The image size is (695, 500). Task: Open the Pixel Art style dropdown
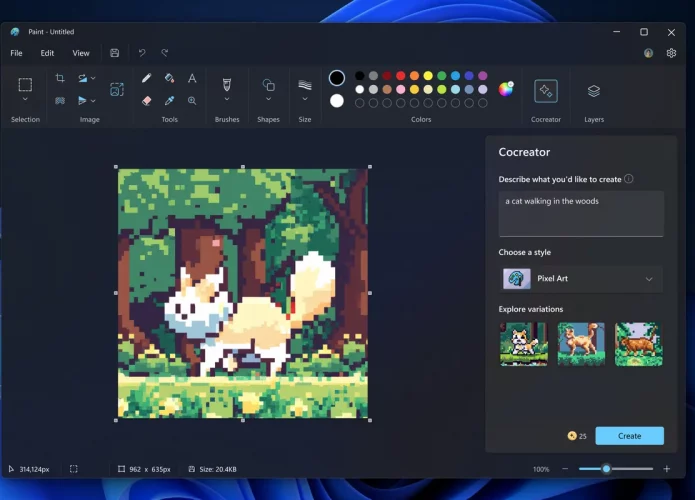point(581,279)
